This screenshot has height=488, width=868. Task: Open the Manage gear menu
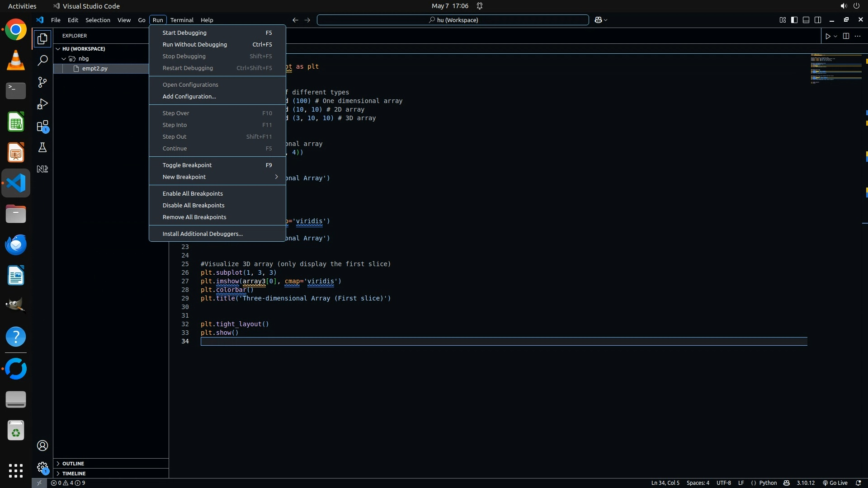click(42, 467)
